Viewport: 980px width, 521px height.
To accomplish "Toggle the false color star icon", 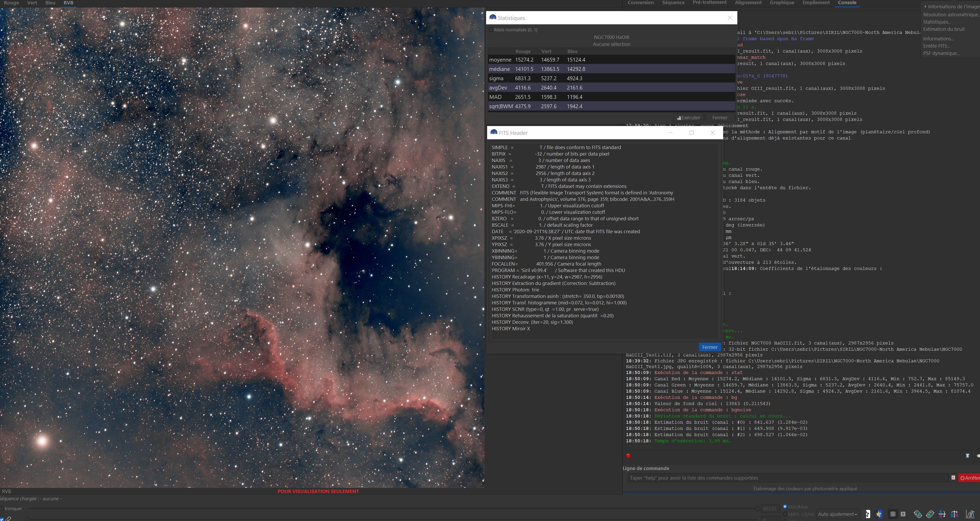I will pos(879,514).
